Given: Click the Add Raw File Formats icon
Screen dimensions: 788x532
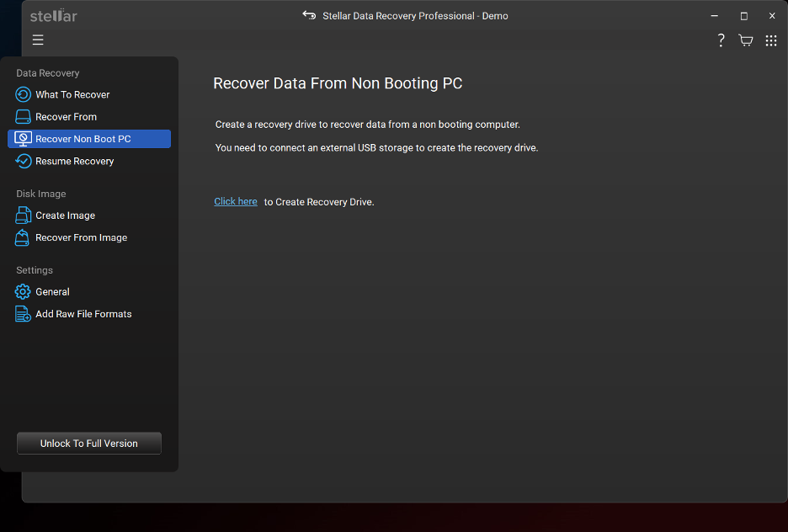Looking at the screenshot, I should pyautogui.click(x=23, y=313).
